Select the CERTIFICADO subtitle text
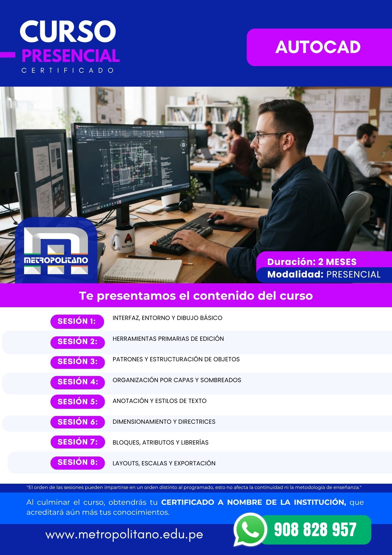The height and width of the screenshot is (555, 392). (x=68, y=70)
